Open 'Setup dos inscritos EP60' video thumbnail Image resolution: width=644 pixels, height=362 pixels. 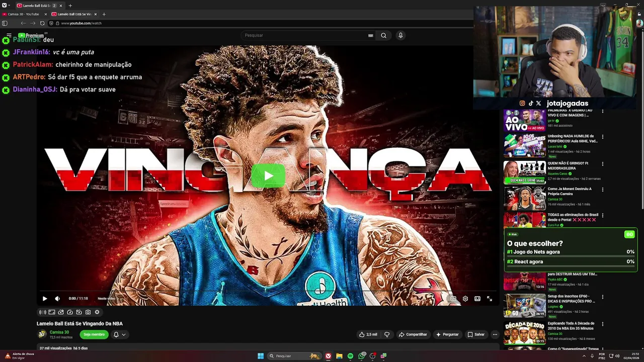click(524, 306)
